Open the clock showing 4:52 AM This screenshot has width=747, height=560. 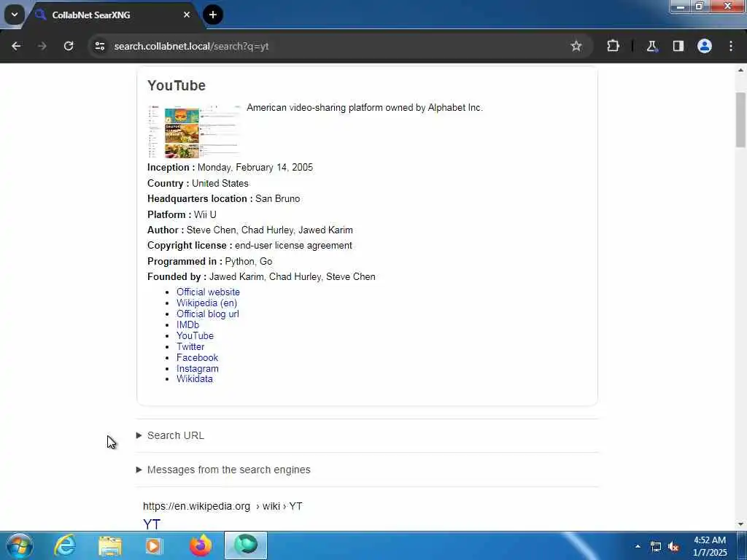point(710,546)
